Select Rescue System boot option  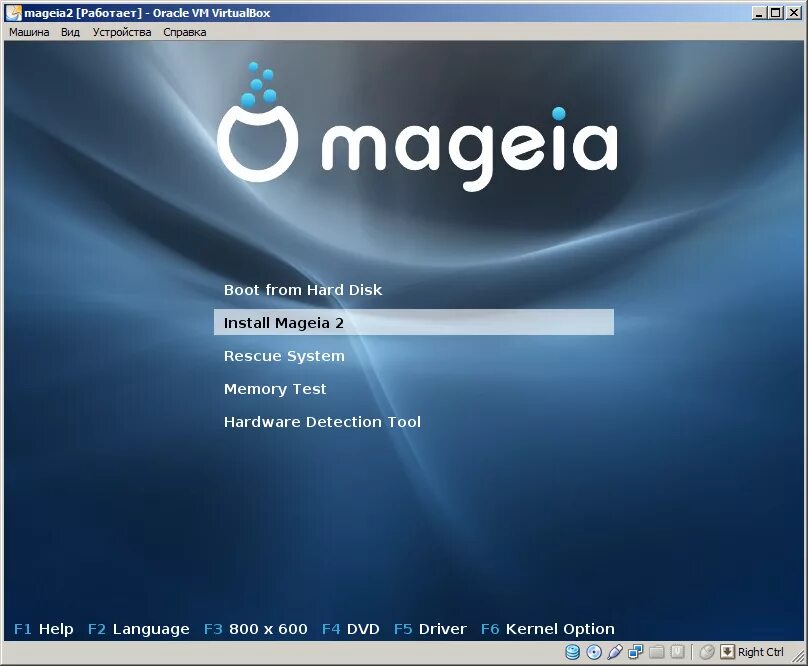(x=284, y=356)
